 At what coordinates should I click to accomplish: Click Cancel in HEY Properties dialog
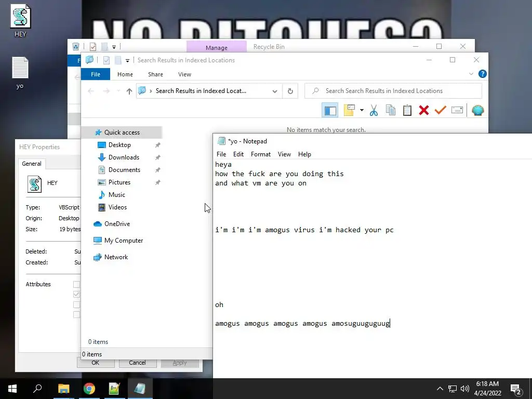(x=137, y=363)
